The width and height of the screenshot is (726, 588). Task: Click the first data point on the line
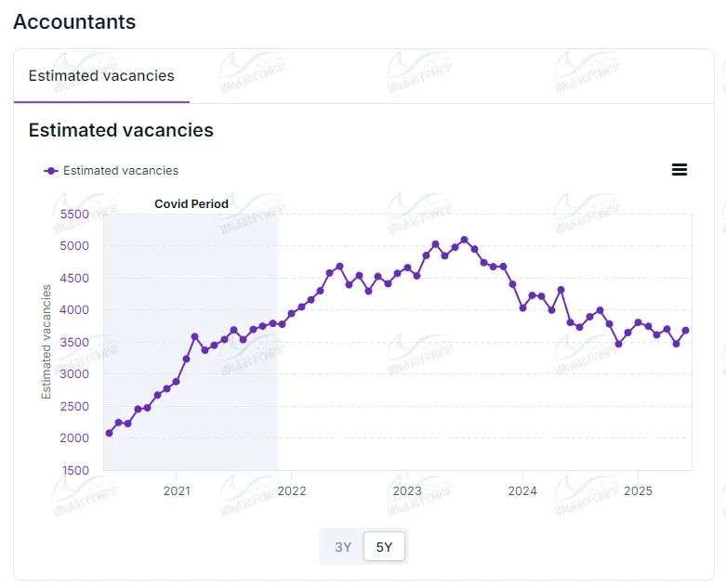click(x=109, y=433)
